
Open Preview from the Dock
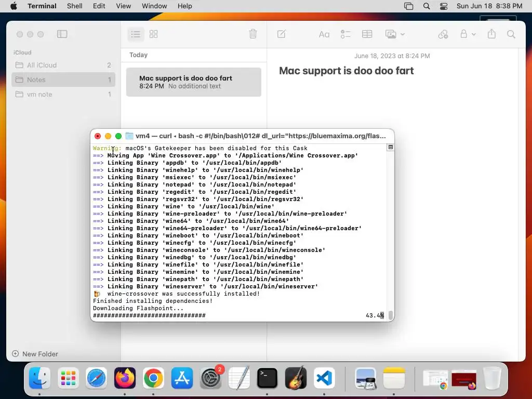coord(365,378)
